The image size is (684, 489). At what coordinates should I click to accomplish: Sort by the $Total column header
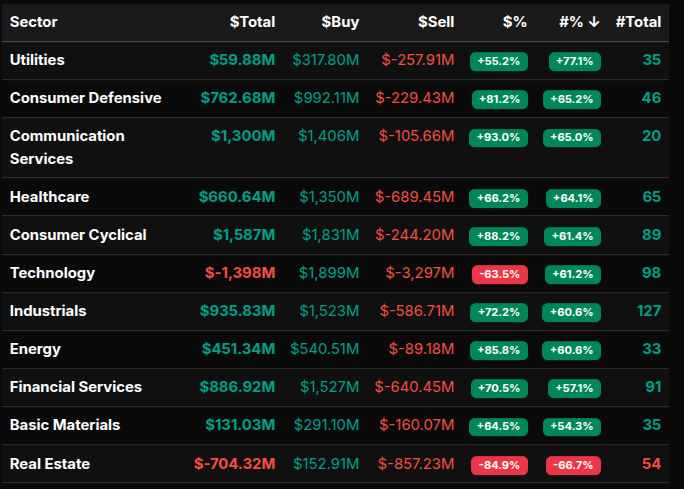pyautogui.click(x=252, y=22)
